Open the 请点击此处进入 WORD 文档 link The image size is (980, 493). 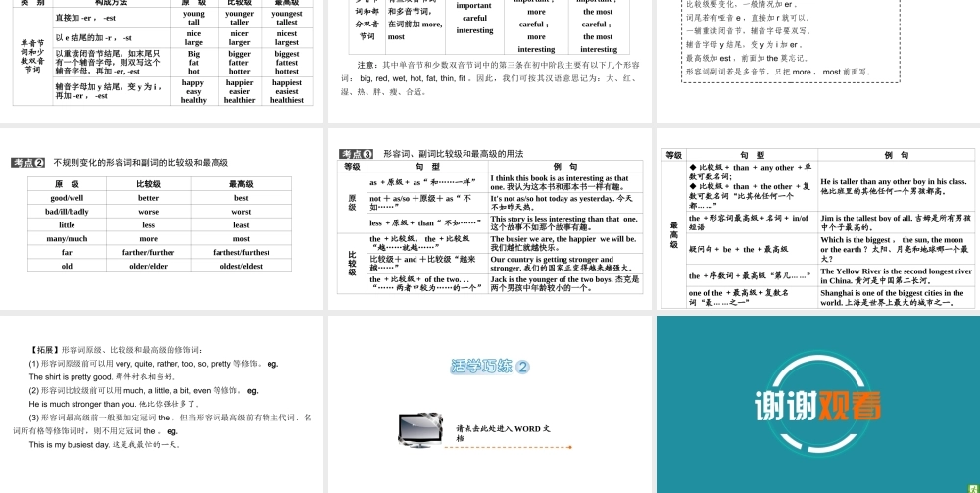(x=503, y=433)
